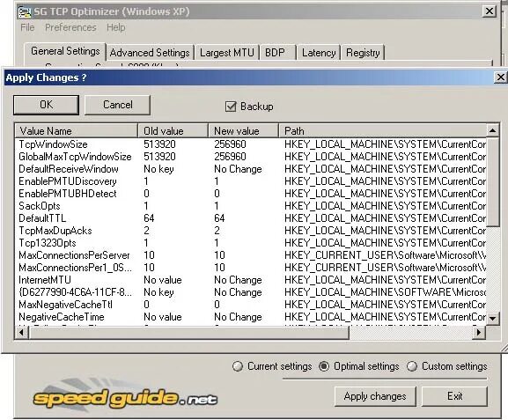Click 'No value' for InternetMTU
Screen dimensions: 508x420
[163, 280]
